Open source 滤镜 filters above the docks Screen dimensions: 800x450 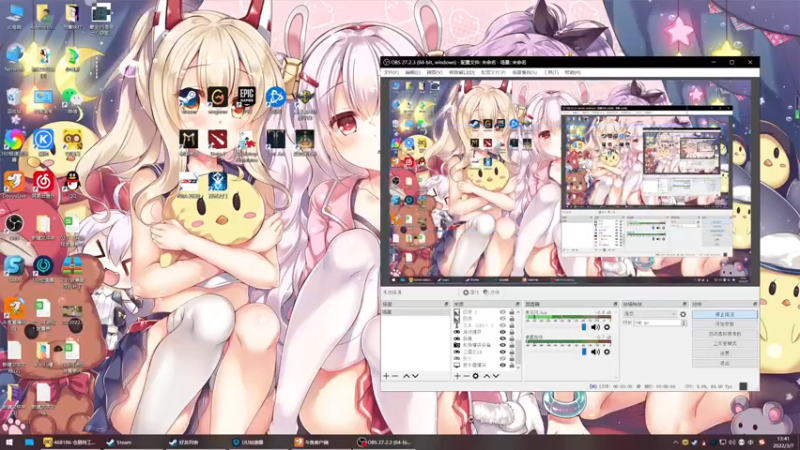point(491,292)
